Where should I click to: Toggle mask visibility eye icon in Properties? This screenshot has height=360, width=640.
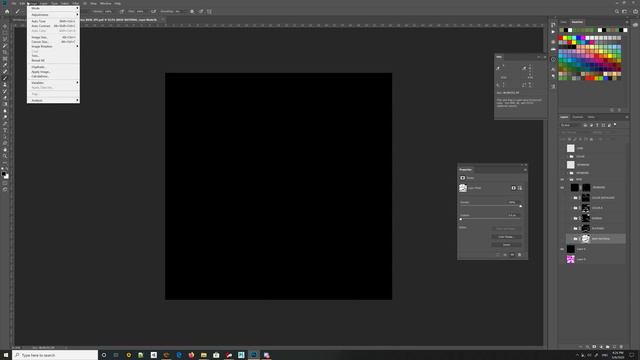coord(512,255)
